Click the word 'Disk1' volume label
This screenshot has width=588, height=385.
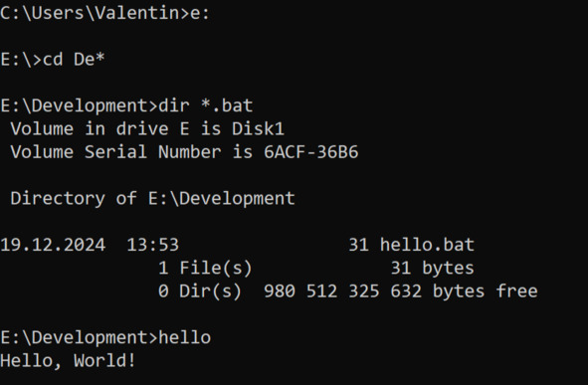pos(258,129)
